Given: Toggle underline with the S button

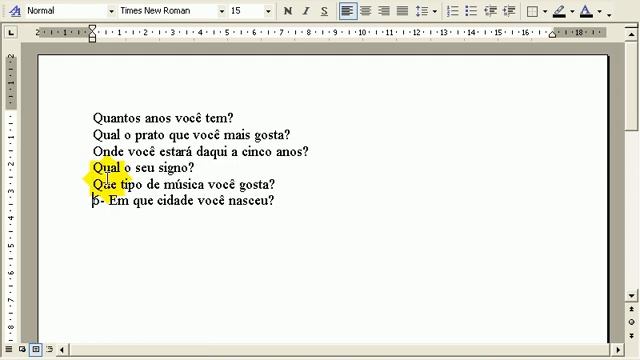Looking at the screenshot, I should click(x=324, y=11).
